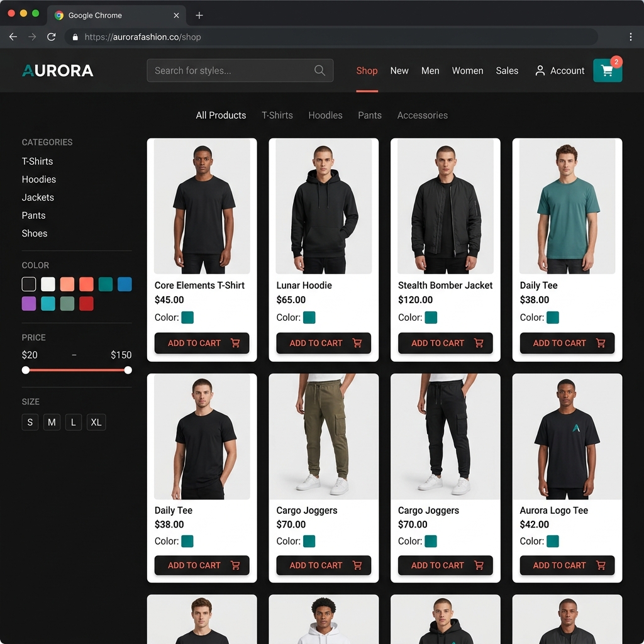Go back using the browser back arrow

[13, 37]
